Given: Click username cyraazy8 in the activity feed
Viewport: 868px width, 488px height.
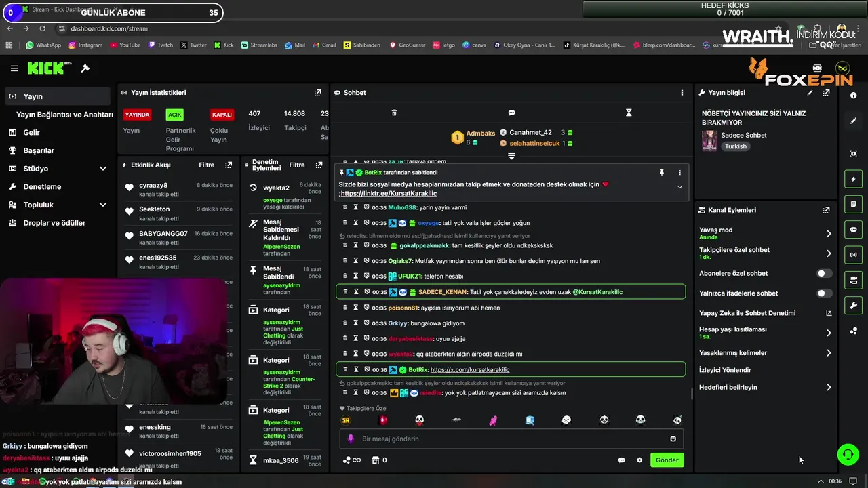Looking at the screenshot, I should click(153, 185).
